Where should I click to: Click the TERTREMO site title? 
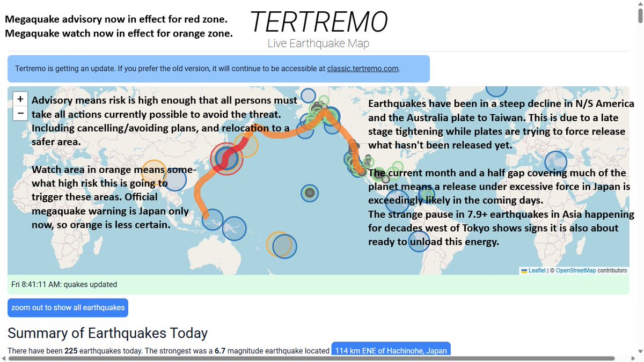(319, 22)
